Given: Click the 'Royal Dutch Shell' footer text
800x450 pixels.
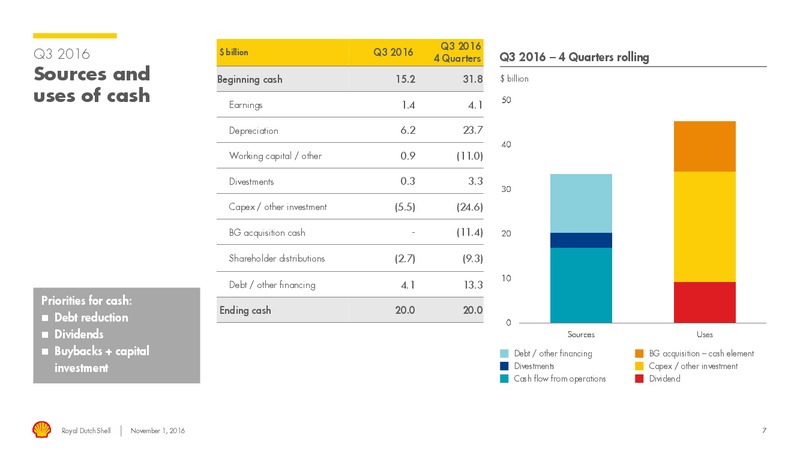Looking at the screenshot, I should tap(86, 431).
